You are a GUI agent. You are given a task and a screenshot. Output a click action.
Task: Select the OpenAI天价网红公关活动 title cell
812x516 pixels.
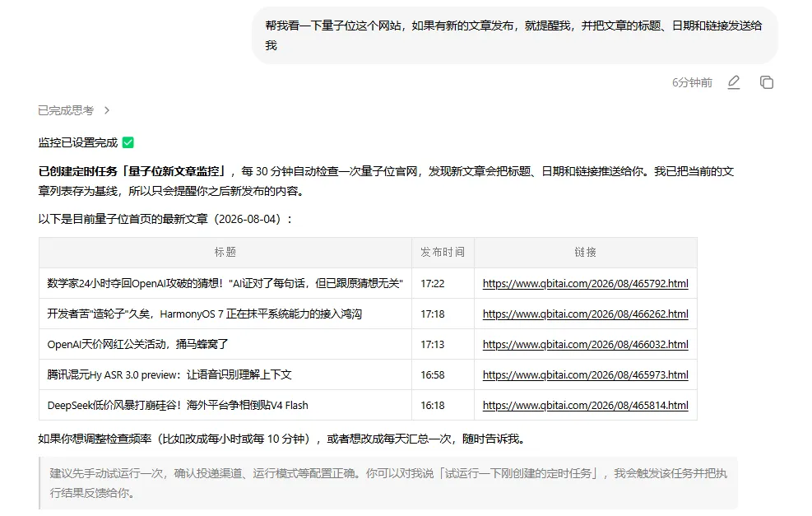click(225, 345)
